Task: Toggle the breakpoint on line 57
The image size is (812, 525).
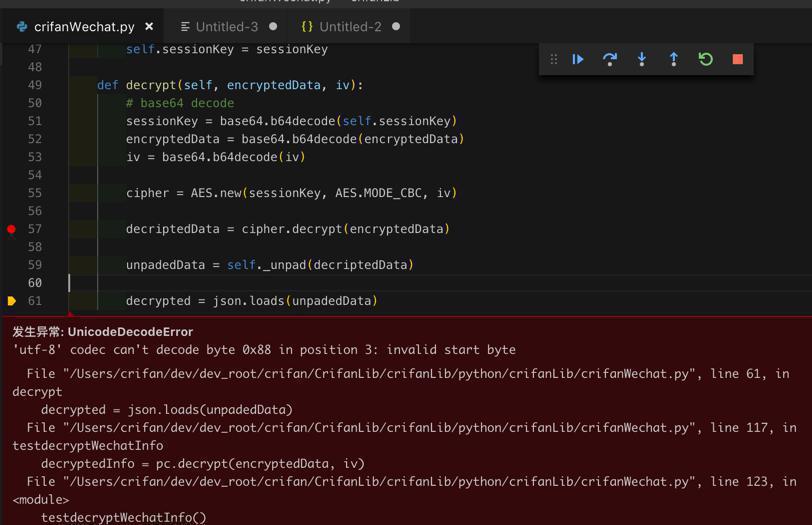Action: (x=11, y=229)
